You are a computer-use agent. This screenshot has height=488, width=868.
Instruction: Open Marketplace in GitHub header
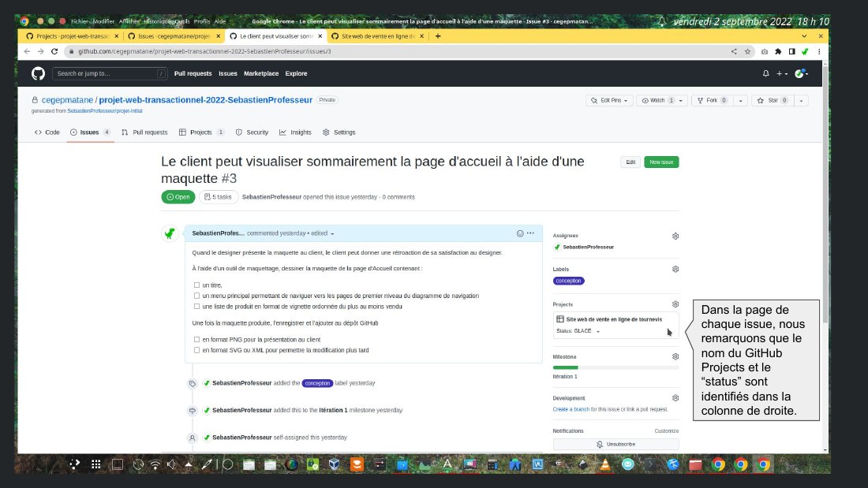point(260,73)
